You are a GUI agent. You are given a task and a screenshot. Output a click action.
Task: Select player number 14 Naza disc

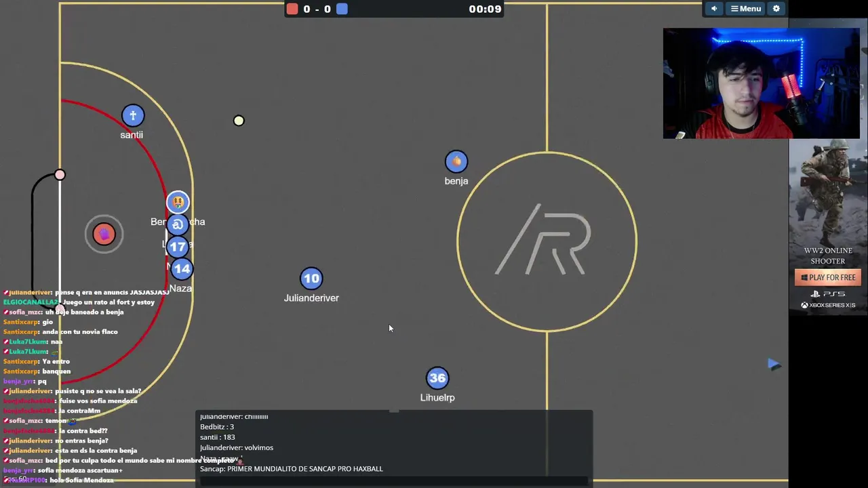click(x=182, y=269)
